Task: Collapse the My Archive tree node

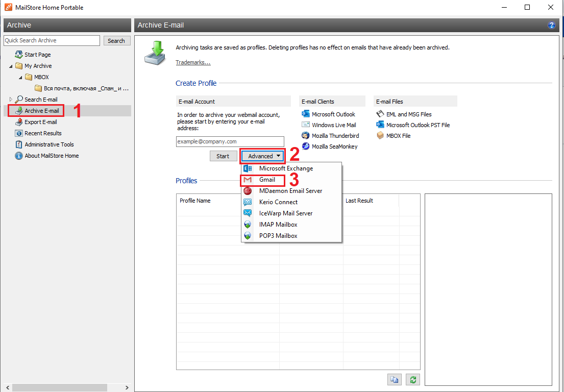Action: pos(10,66)
